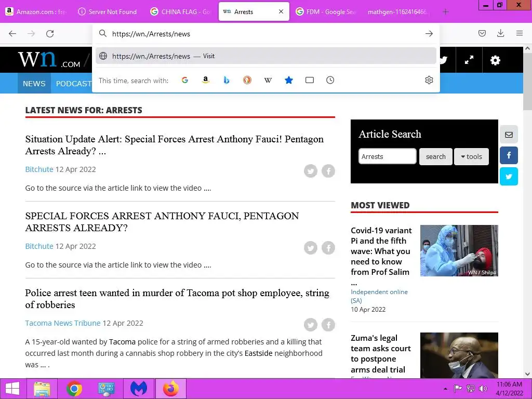
Task: Open Bitchute source of the Situation Update article
Action: point(39,169)
